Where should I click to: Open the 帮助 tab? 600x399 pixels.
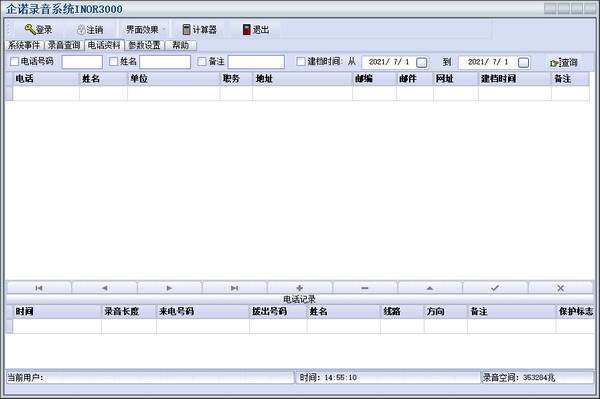click(181, 45)
